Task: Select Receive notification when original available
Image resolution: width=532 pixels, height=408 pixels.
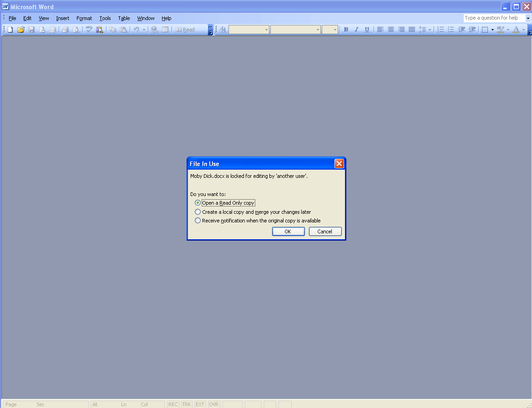Action: (x=258, y=221)
